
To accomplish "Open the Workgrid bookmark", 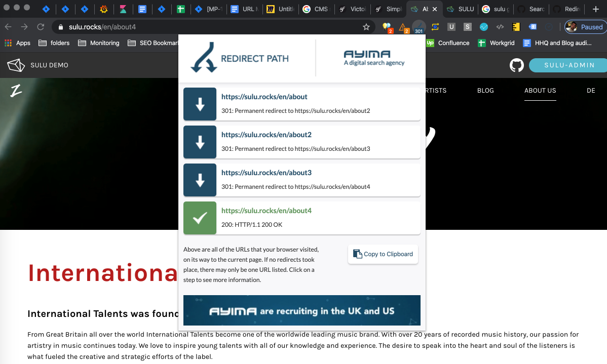I will [x=496, y=43].
